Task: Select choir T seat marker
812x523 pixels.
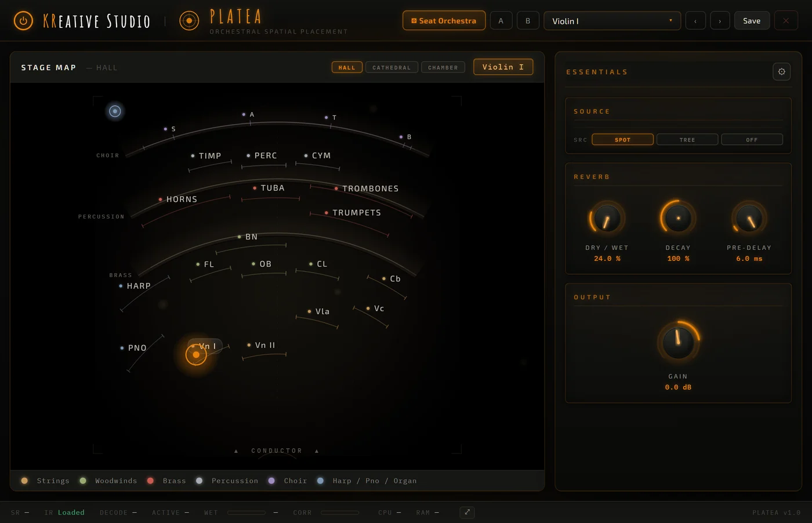Action: (x=326, y=117)
